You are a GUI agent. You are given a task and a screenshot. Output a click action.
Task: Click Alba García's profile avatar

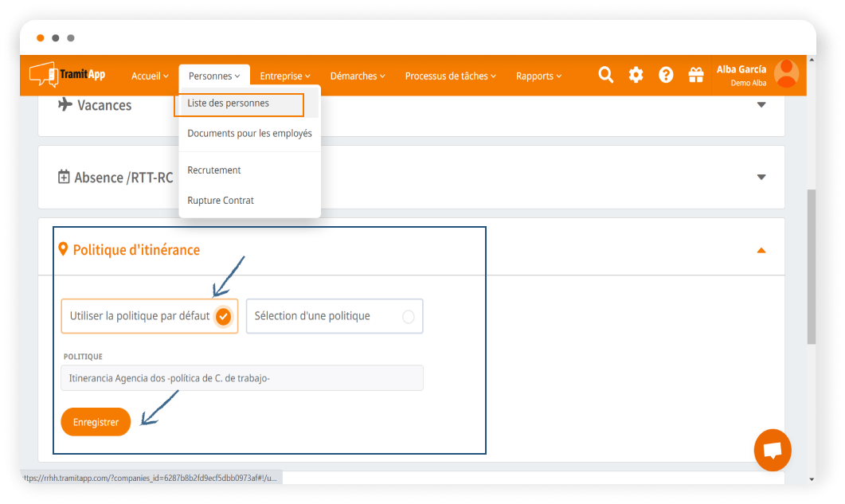click(x=786, y=73)
